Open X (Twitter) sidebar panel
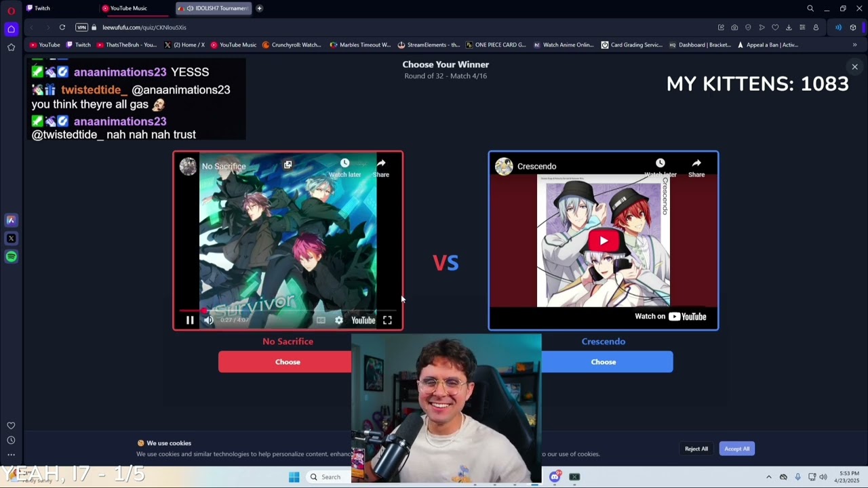 11,239
